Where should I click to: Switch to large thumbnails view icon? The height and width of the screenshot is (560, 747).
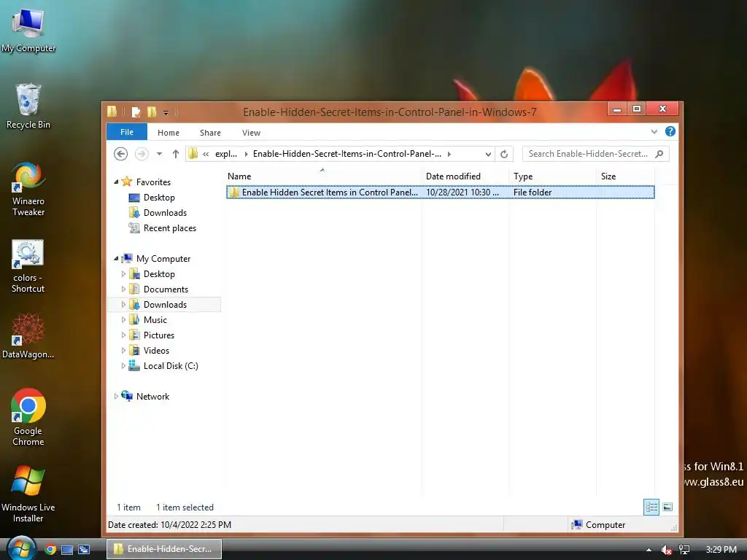tap(667, 507)
